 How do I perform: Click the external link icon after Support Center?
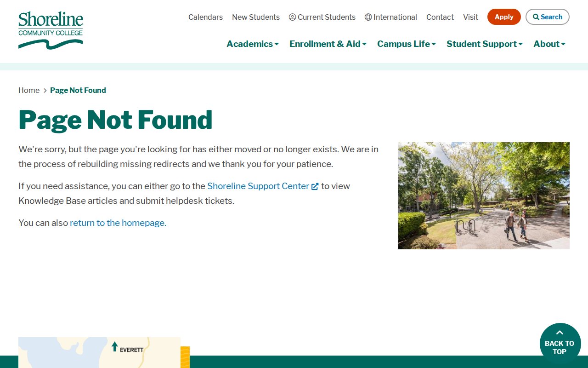pos(315,186)
